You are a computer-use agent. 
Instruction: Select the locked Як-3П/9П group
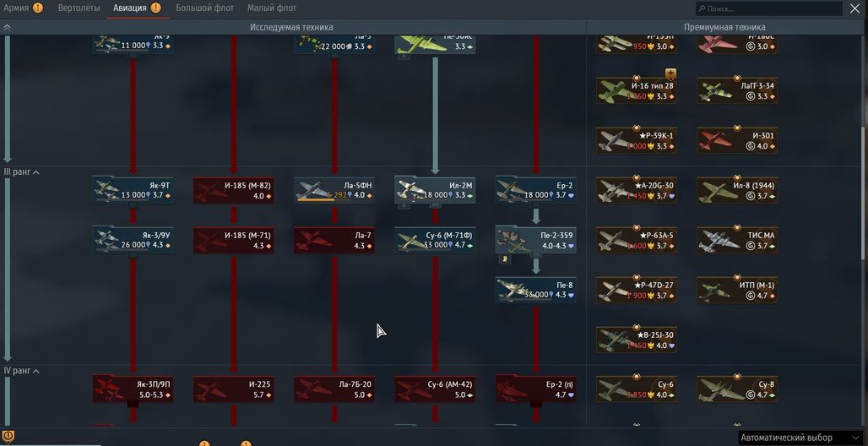pyautogui.click(x=133, y=389)
